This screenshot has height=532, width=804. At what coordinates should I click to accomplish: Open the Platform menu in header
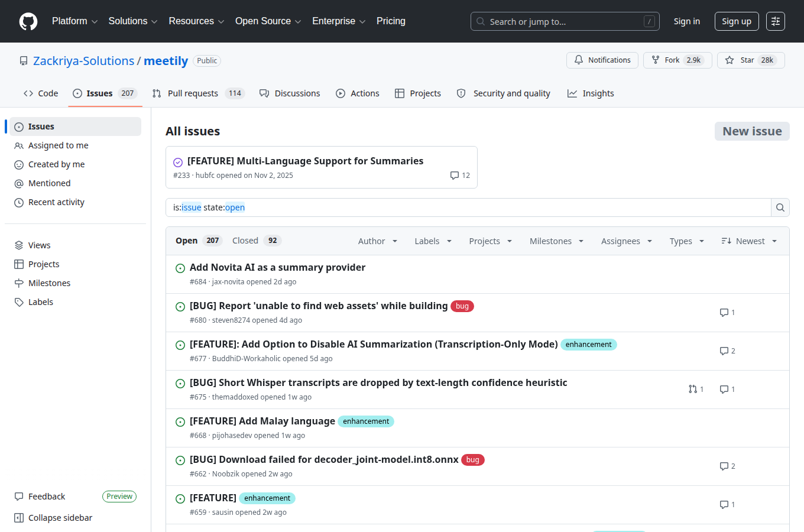click(75, 21)
